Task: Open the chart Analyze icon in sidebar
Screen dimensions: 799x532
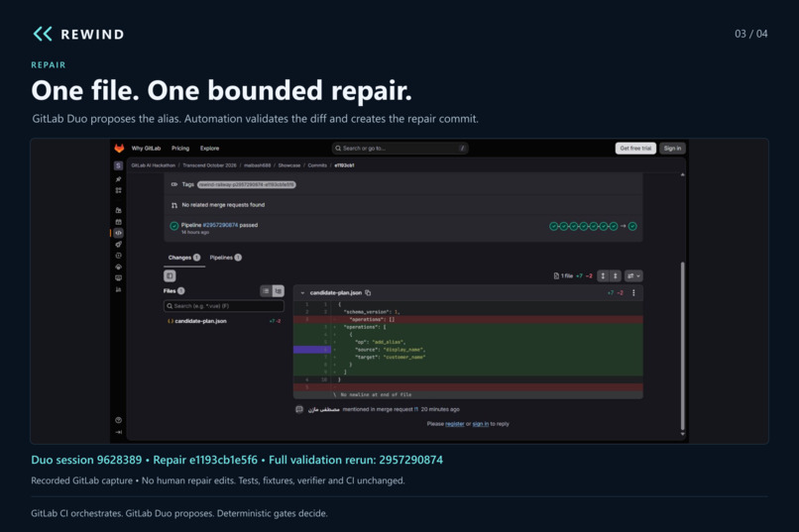Action: pos(118,289)
